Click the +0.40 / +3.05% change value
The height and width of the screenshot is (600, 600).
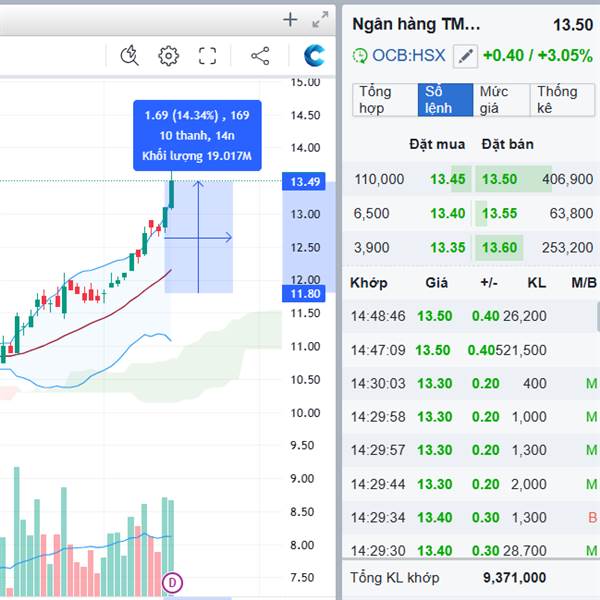[538, 55]
